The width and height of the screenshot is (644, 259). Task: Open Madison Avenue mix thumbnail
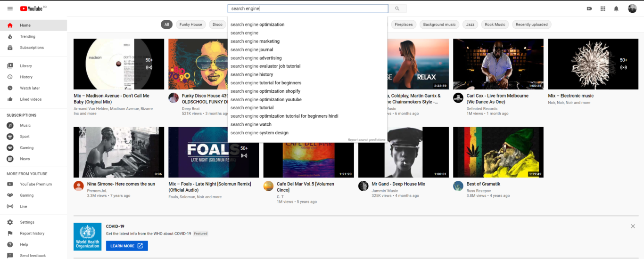(x=119, y=64)
